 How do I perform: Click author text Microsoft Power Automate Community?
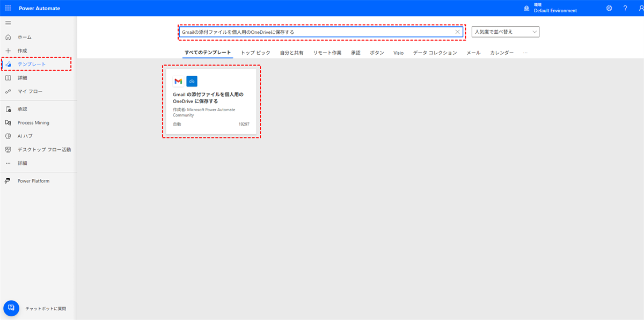(x=204, y=112)
